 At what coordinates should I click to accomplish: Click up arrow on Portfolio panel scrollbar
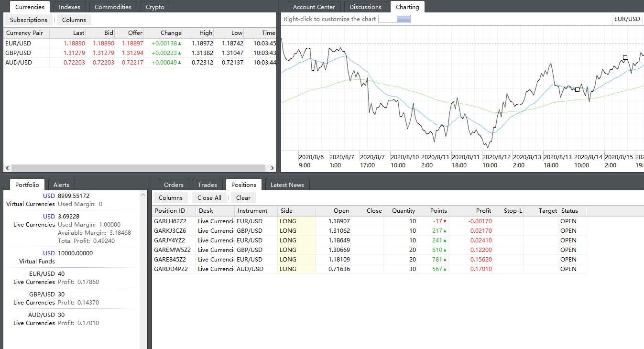pos(143,195)
